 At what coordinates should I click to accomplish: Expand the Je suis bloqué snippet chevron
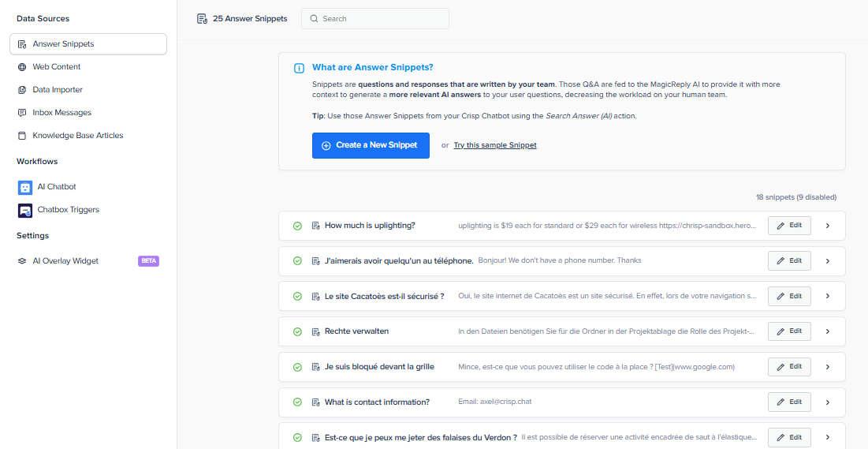828,367
